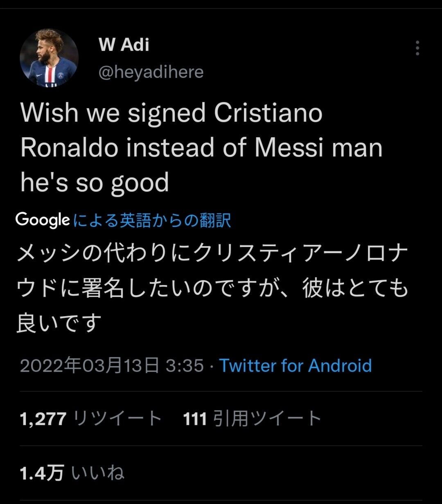View the 1.4万 likes count
This screenshot has width=442, height=504.
tap(42, 473)
